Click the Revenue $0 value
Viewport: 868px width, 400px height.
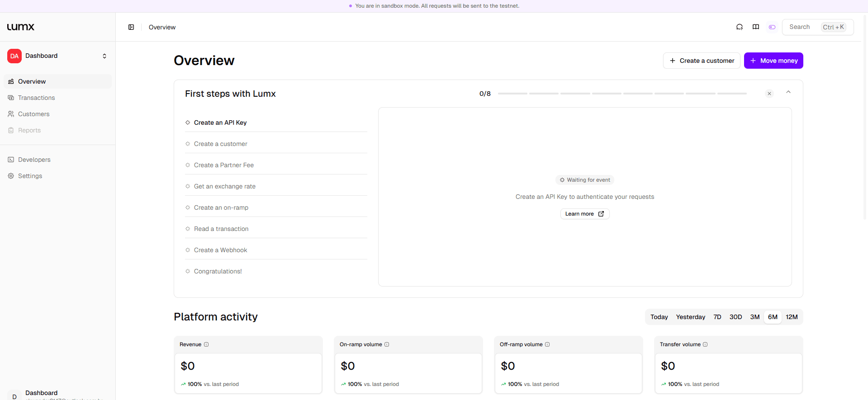(188, 366)
